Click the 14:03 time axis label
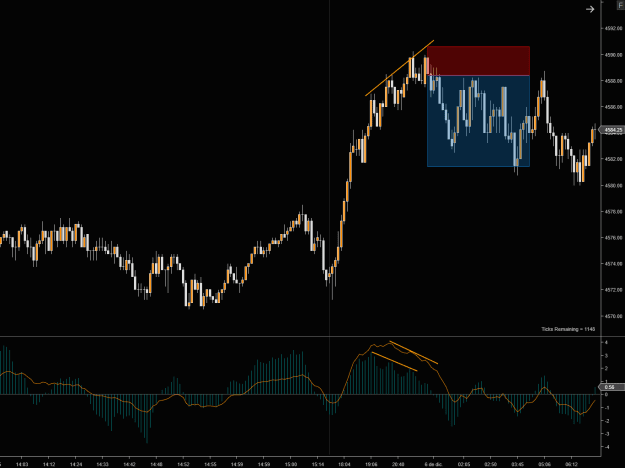625x468 pixels. click(22, 464)
